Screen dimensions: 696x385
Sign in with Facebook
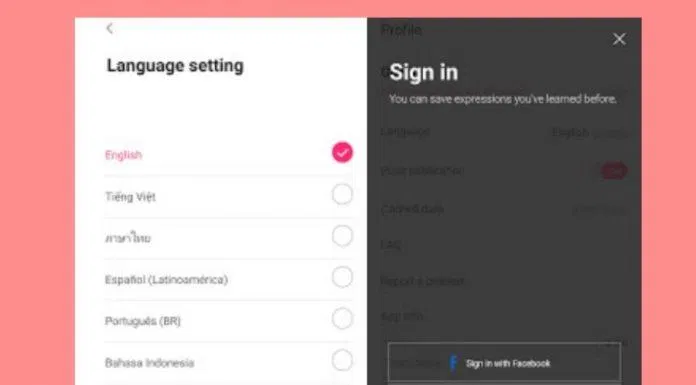(504, 363)
